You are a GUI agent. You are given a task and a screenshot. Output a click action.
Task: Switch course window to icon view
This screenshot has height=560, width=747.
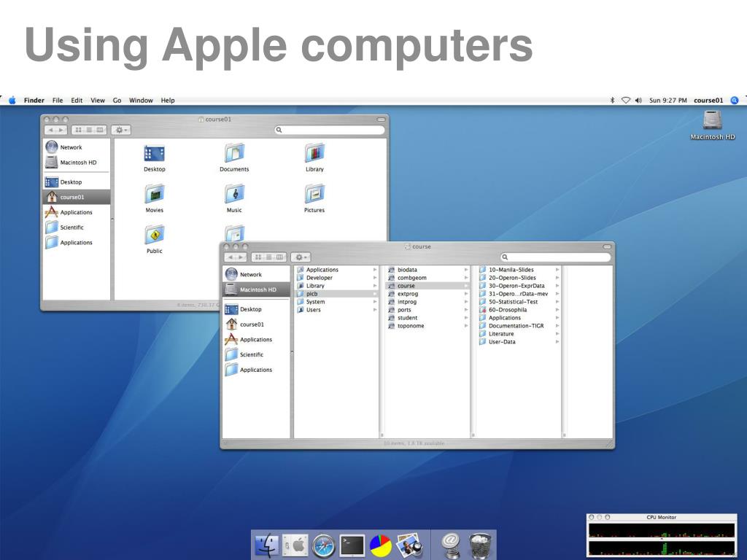coord(258,257)
